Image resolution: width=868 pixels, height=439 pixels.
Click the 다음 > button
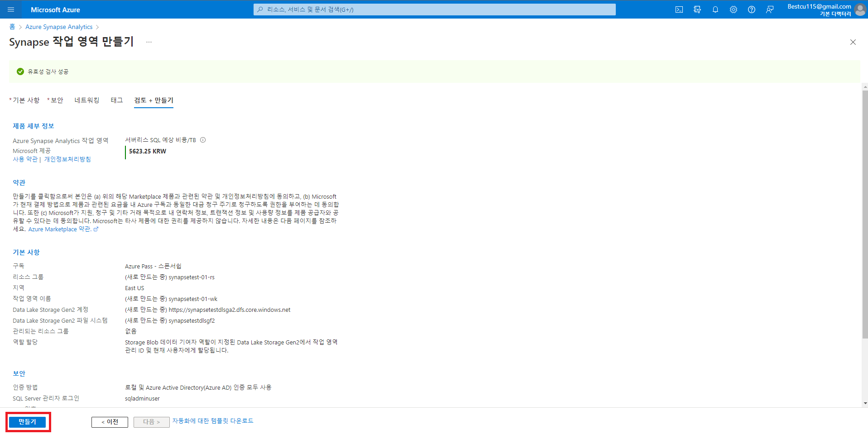click(152, 422)
